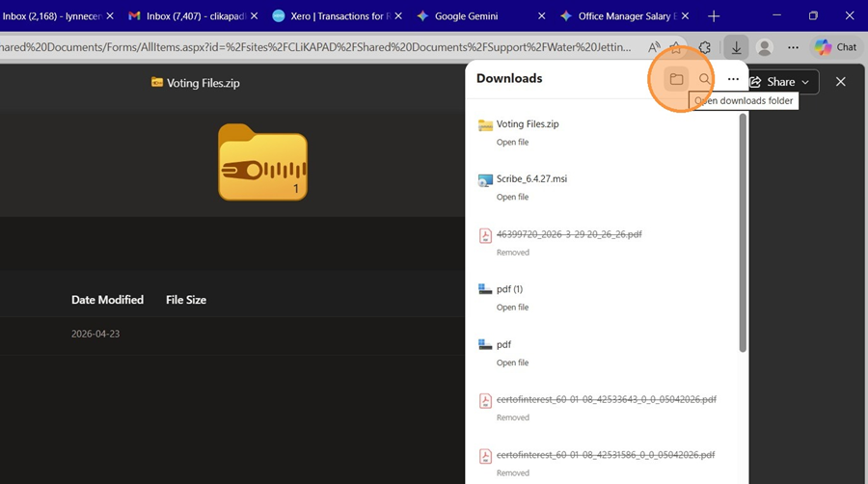
Task: Click the address bar URL
Action: pyautogui.click(x=315, y=47)
